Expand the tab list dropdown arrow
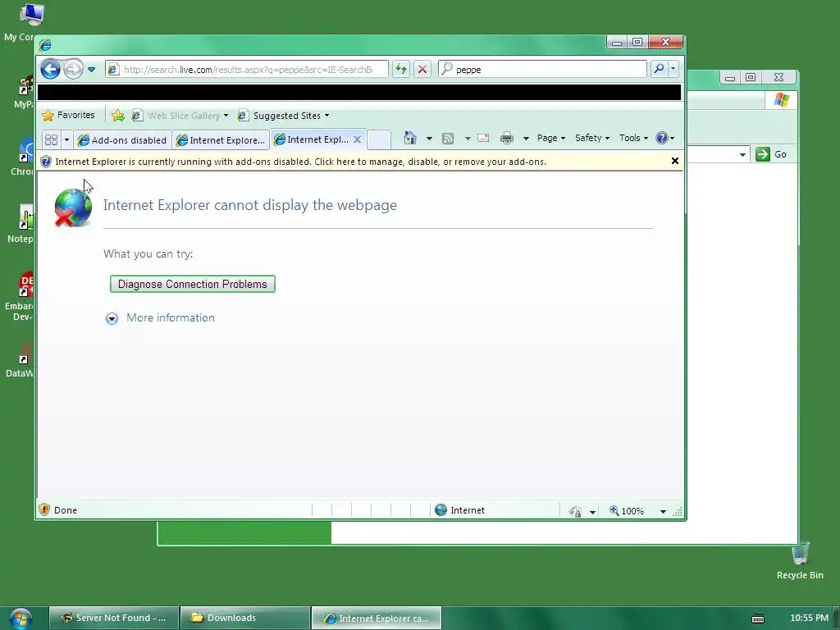Viewport: 840px width, 630px height. tap(66, 139)
